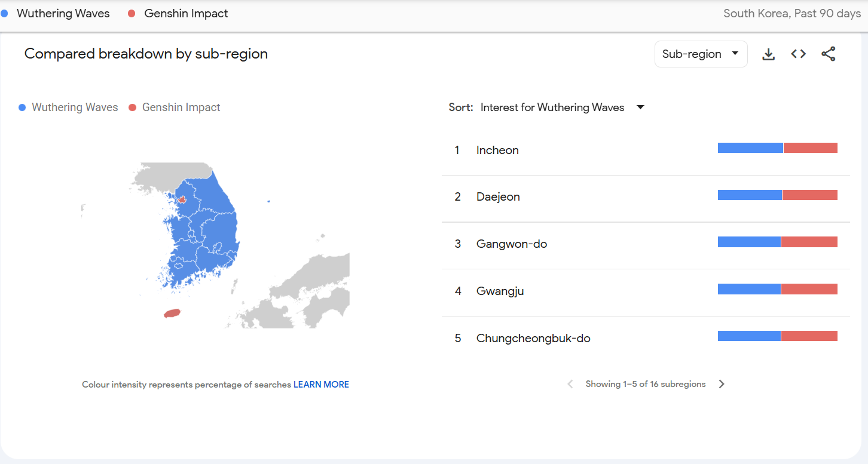Click the red Seoul region on map
868x464 pixels.
[x=182, y=200]
